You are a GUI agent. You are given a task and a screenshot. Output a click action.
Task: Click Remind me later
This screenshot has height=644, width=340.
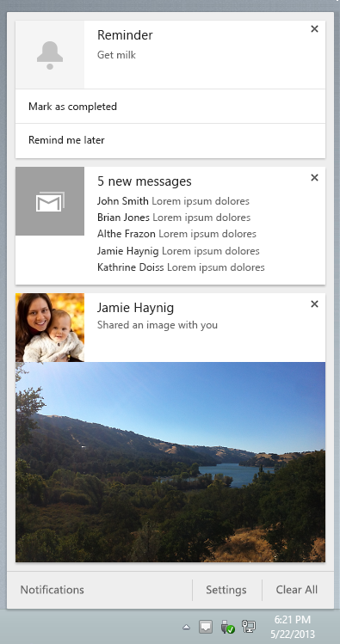170,140
